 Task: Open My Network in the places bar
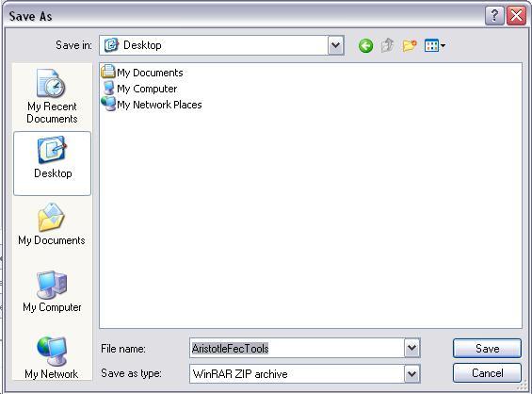52,357
